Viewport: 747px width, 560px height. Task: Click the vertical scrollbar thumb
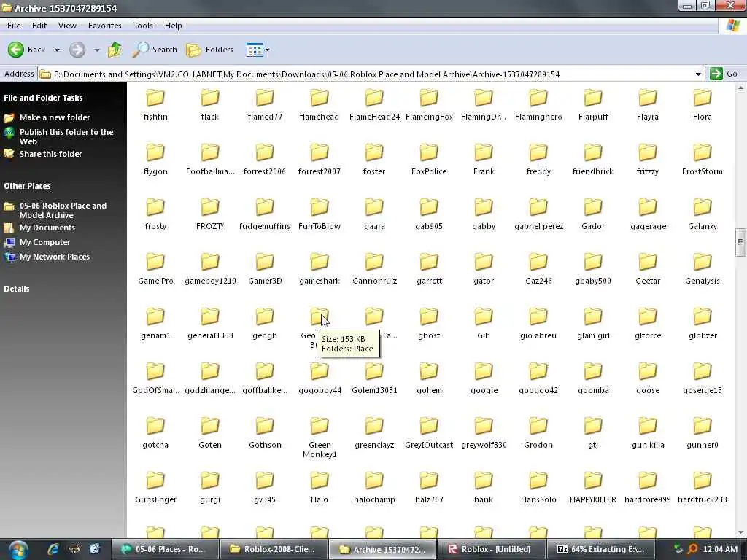pos(740,242)
